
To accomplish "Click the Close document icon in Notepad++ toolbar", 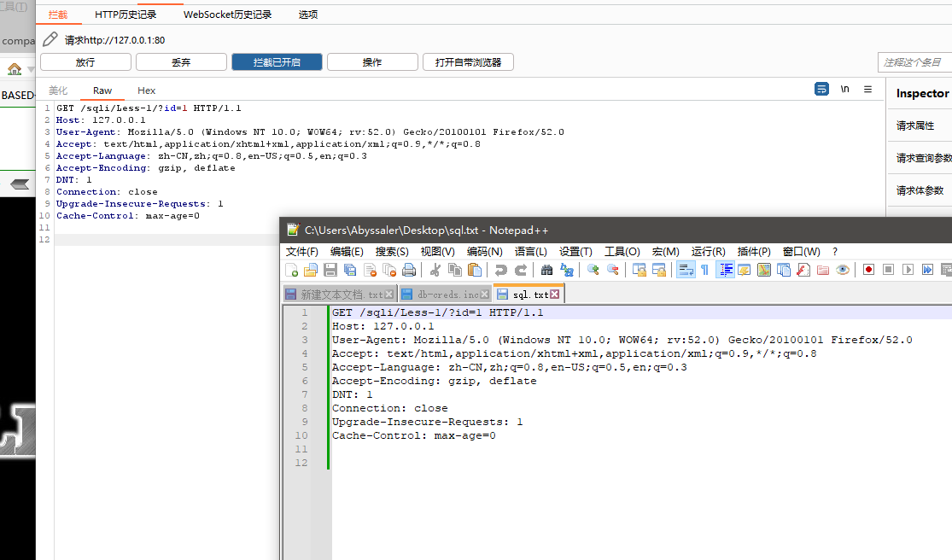I will point(370,270).
